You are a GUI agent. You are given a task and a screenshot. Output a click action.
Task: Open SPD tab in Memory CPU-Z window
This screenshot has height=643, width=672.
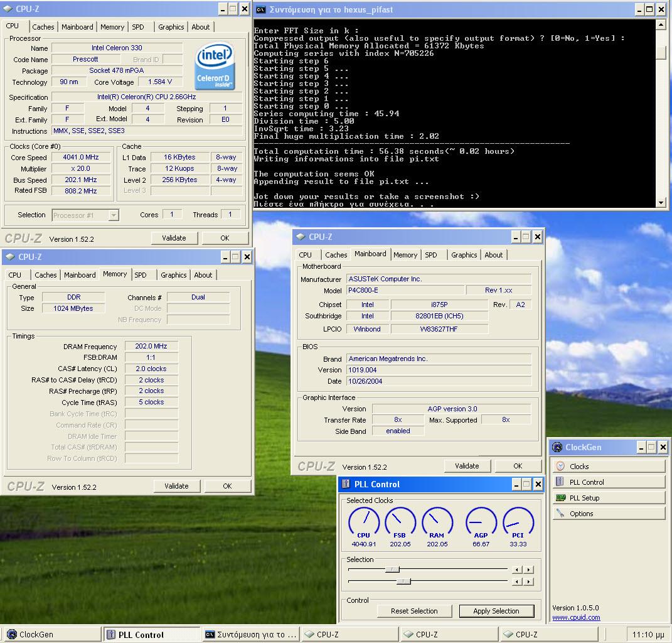pos(141,275)
